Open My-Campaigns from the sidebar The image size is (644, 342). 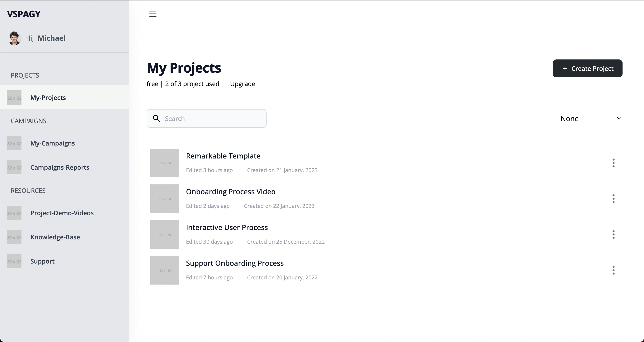(52, 143)
